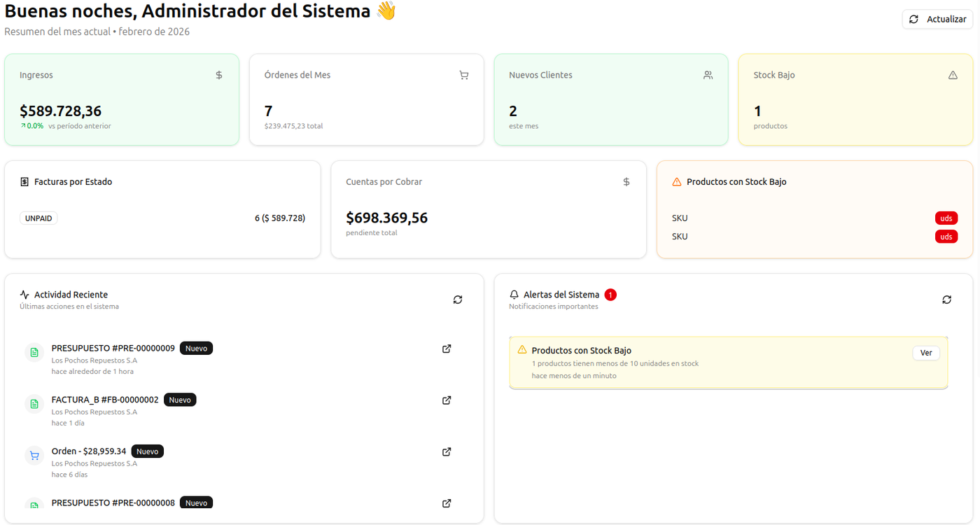
Task: Open PRESUPUESTO #PRE-00000009 via its external link icon
Action: [x=446, y=349]
